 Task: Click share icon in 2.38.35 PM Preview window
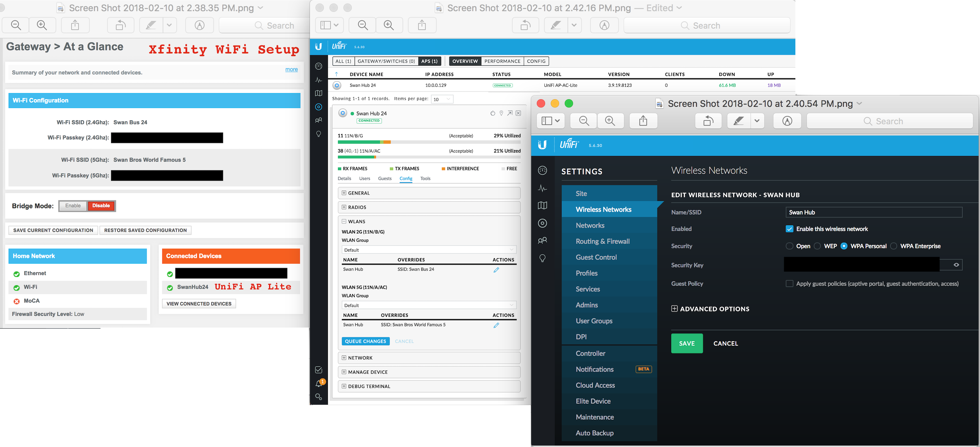click(x=75, y=25)
